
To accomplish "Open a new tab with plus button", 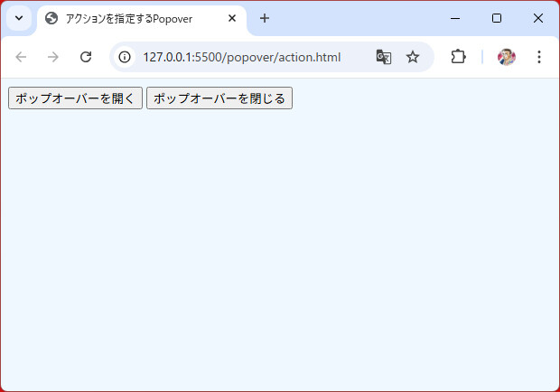I will [x=265, y=18].
